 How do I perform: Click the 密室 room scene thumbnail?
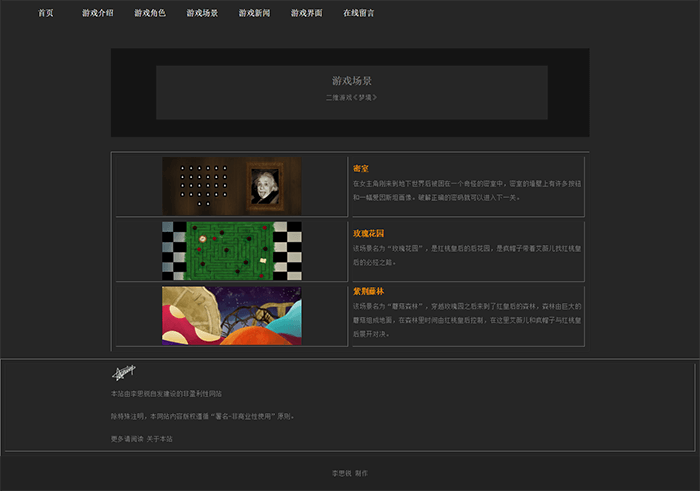pyautogui.click(x=231, y=186)
